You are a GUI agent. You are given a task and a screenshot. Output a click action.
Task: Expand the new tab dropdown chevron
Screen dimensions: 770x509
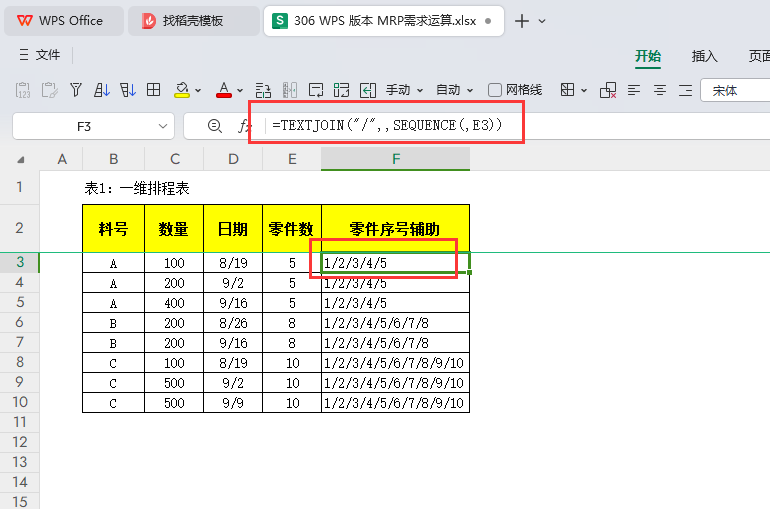tap(542, 21)
